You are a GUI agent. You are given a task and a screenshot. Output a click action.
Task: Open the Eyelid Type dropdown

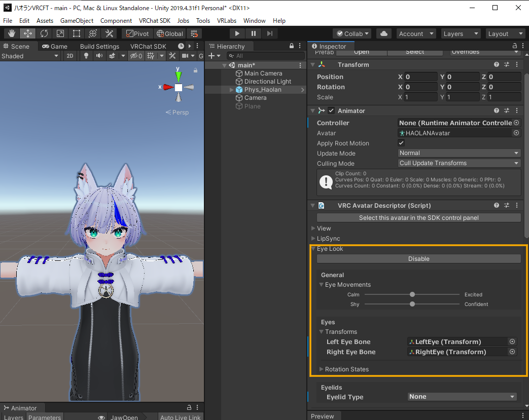point(462,397)
